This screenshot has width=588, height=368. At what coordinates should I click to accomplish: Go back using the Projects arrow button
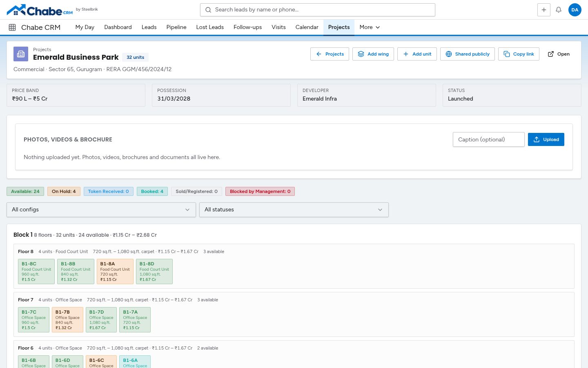[330, 54]
